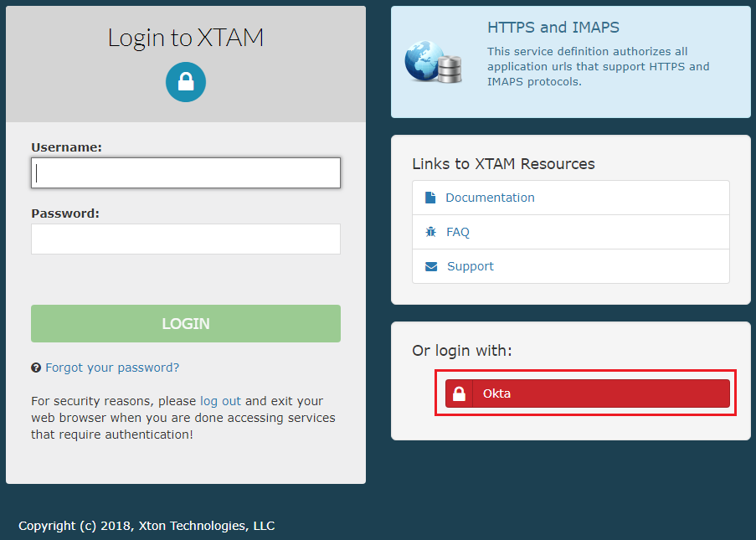Select the Okta login option
This screenshot has width=756, height=540.
[x=585, y=393]
